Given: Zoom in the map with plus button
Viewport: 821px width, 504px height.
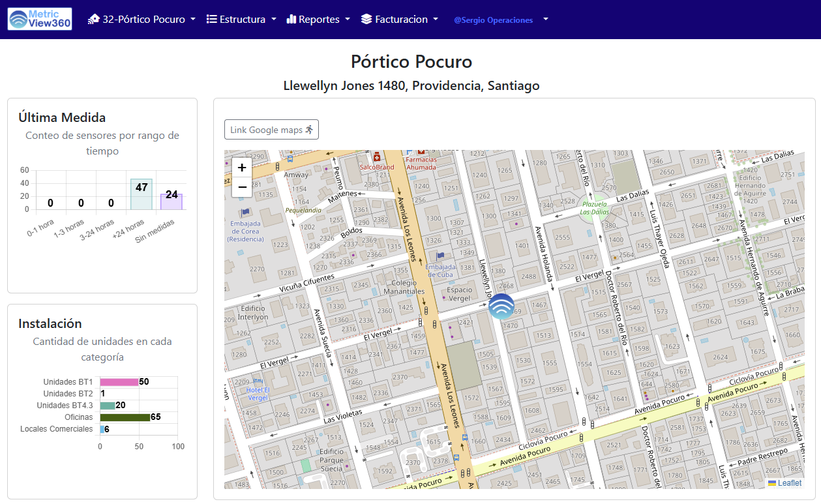Looking at the screenshot, I should (242, 168).
